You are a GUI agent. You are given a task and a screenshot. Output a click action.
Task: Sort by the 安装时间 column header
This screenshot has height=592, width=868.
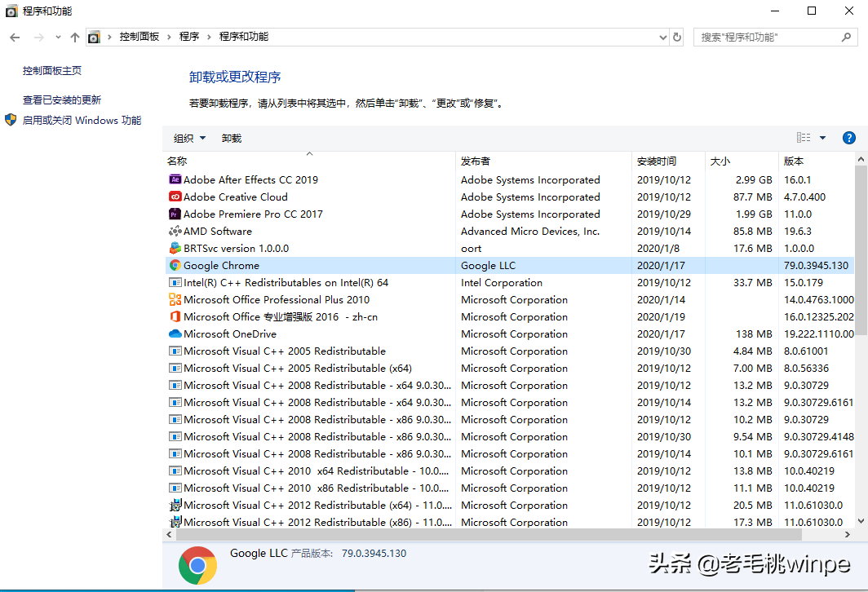(657, 161)
